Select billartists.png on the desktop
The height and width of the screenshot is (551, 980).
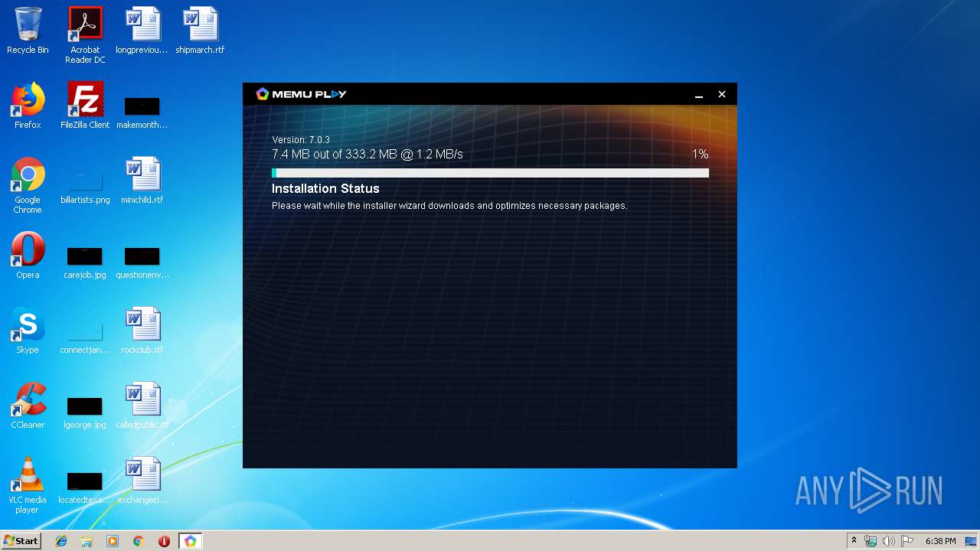(85, 187)
